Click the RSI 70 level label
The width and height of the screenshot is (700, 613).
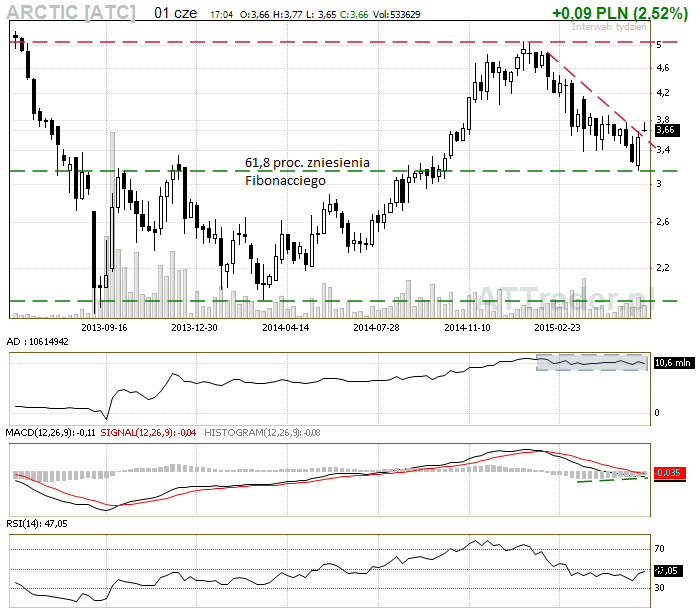659,549
